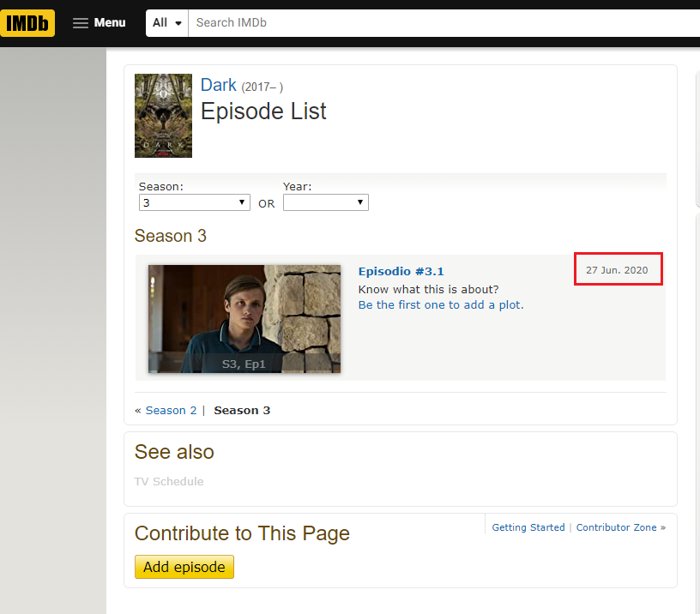The width and height of the screenshot is (700, 614).
Task: Click the Menu label in the header
Action: point(110,23)
